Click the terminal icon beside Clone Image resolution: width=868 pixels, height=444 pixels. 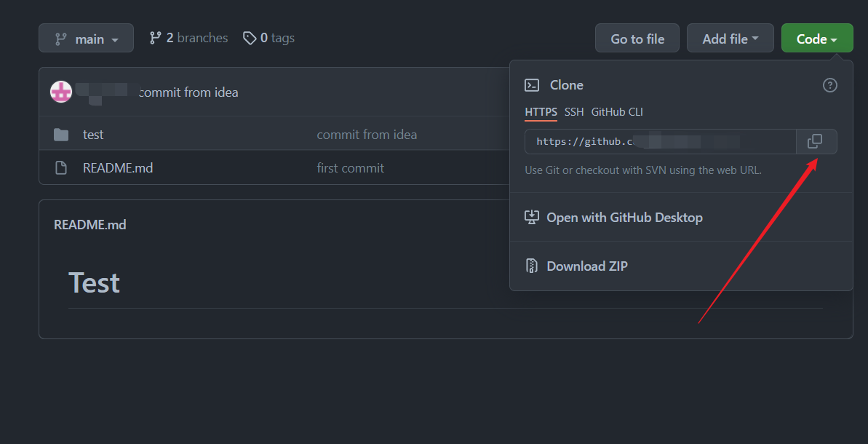pos(532,85)
